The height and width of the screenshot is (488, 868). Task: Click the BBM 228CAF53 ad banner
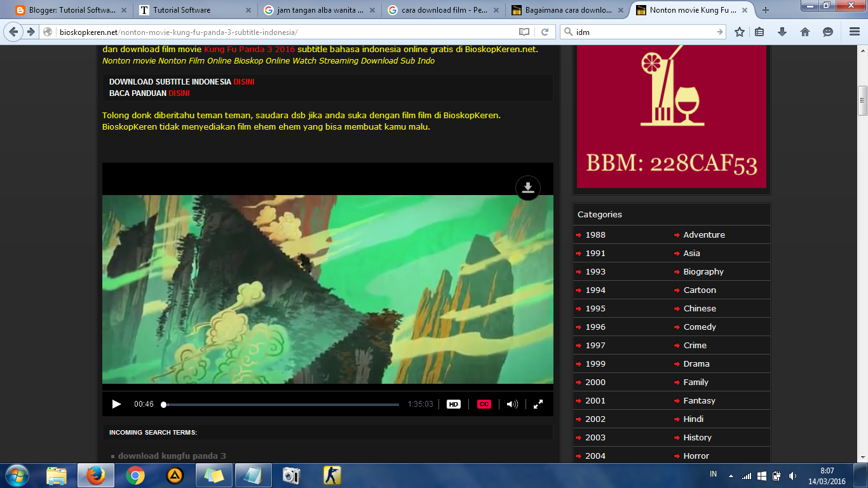[671, 116]
